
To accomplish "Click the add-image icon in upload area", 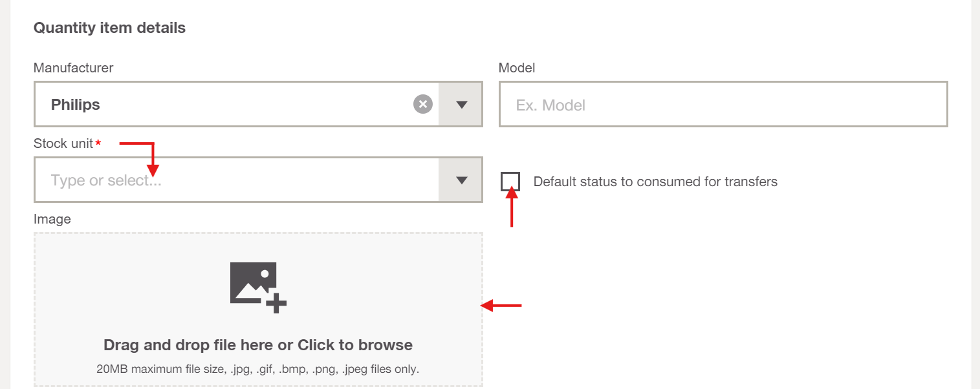I will 258,288.
